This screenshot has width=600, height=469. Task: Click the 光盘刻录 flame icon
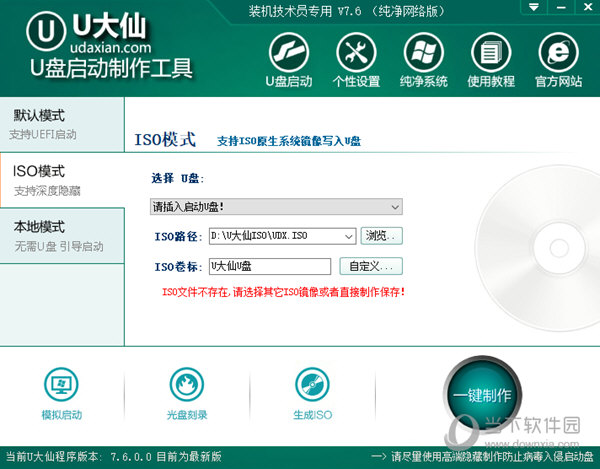pyautogui.click(x=187, y=384)
